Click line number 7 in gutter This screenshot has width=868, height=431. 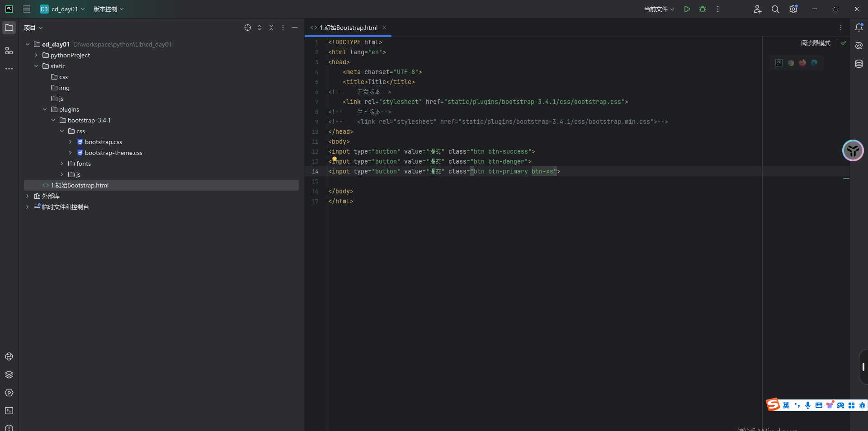click(316, 102)
